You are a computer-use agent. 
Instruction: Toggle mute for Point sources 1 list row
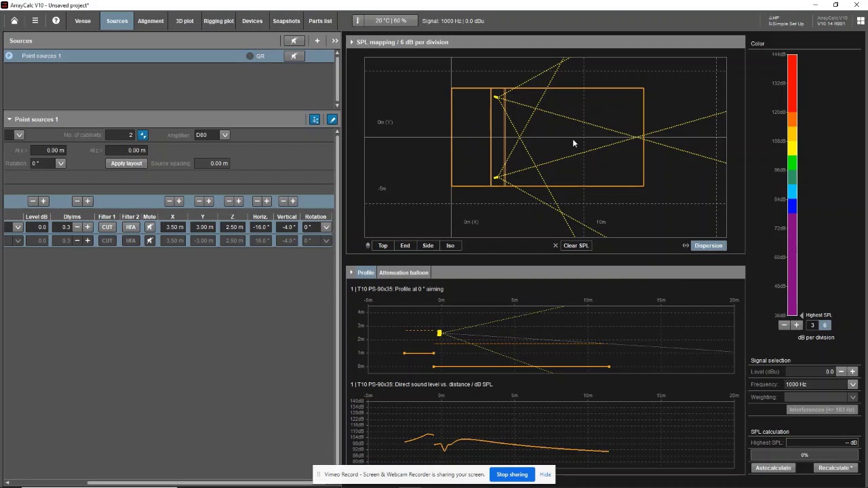pos(294,56)
